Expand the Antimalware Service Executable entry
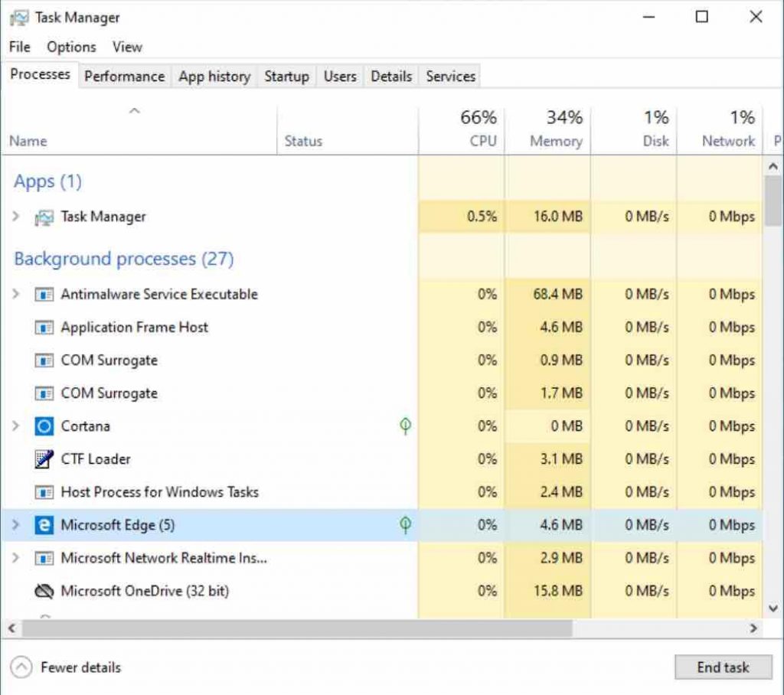The image size is (784, 695). tap(15, 294)
